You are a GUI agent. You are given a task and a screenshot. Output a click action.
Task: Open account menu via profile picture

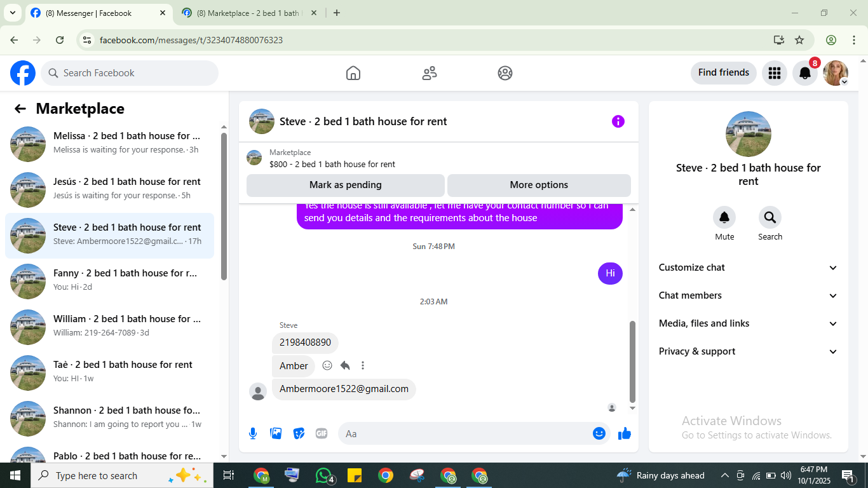point(836,73)
